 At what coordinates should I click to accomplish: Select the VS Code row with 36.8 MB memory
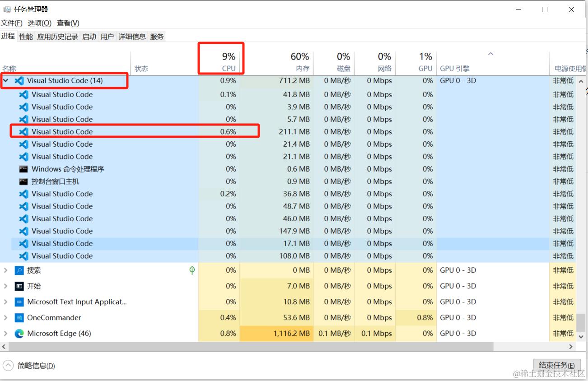(288, 194)
